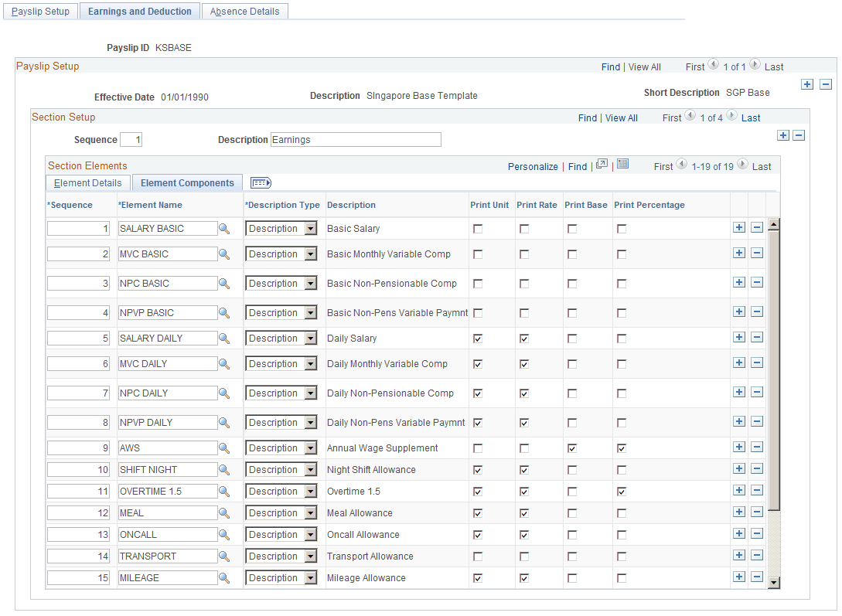Open lookup search for TRANSPORT element

(225, 556)
